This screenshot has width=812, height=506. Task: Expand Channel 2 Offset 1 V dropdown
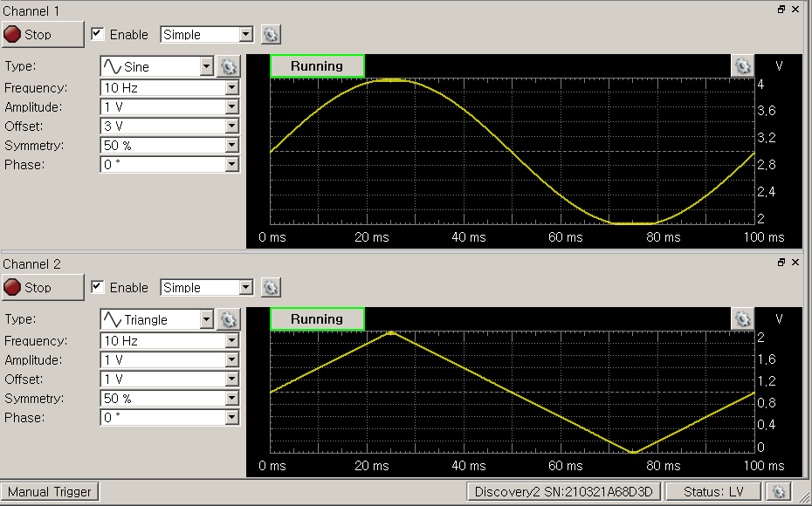click(231, 379)
